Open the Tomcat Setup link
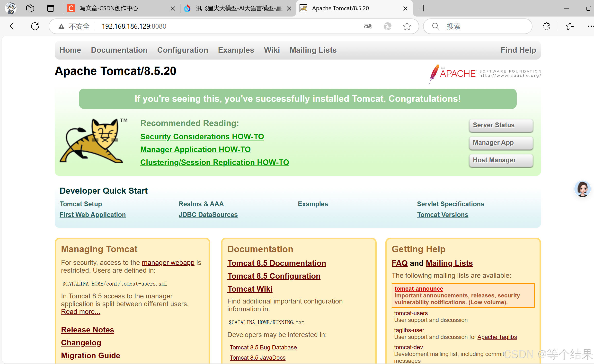The height and width of the screenshot is (364, 594). [81, 204]
